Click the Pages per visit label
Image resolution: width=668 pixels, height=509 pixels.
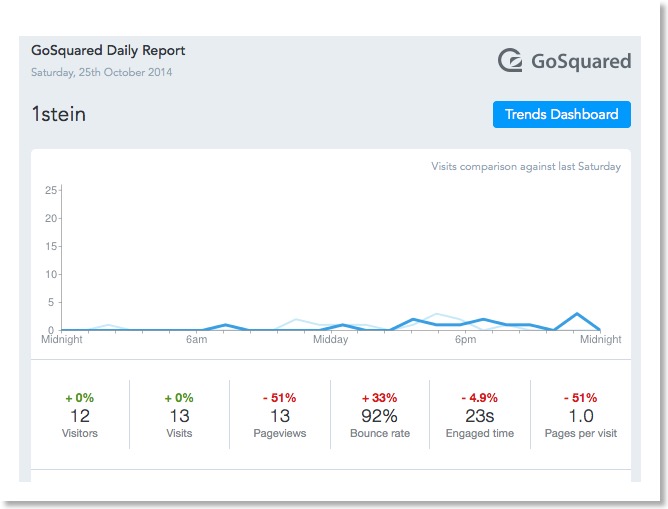581,433
